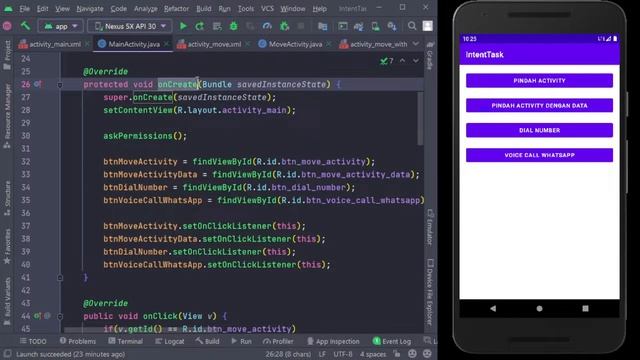Open the Event Log
Image resolution: width=640 pixels, height=360 pixels.
[x=392, y=341]
